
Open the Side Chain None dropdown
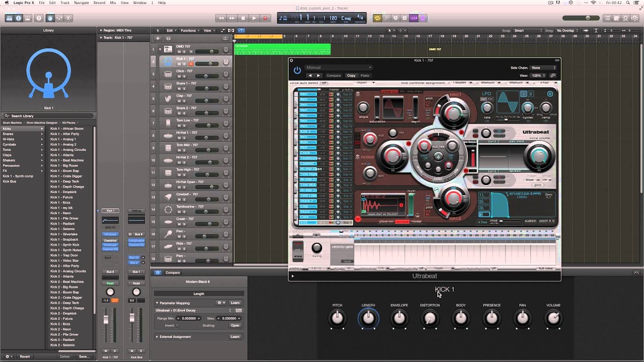click(x=543, y=67)
